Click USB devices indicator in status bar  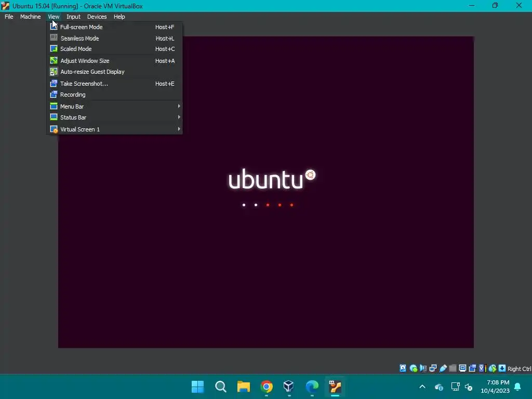point(443,368)
